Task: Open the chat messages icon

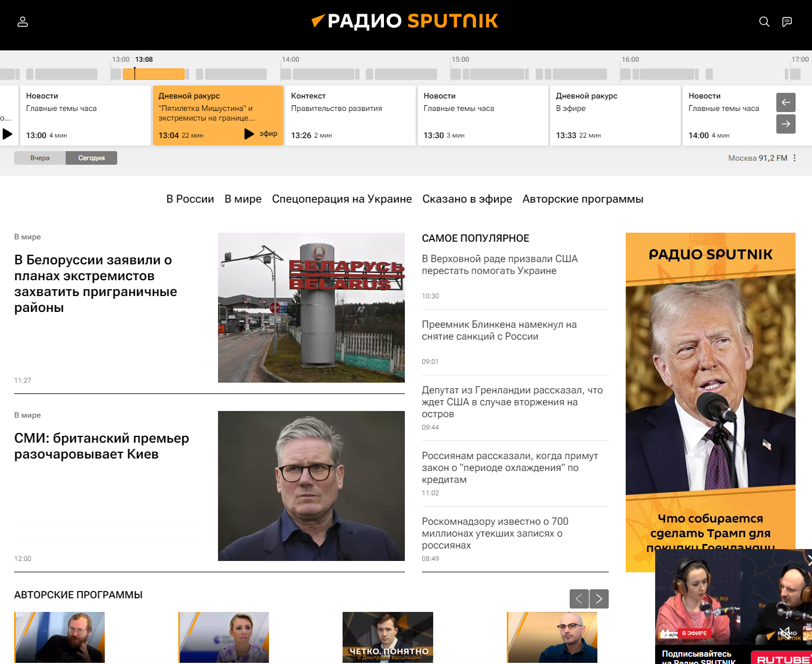Action: [787, 22]
